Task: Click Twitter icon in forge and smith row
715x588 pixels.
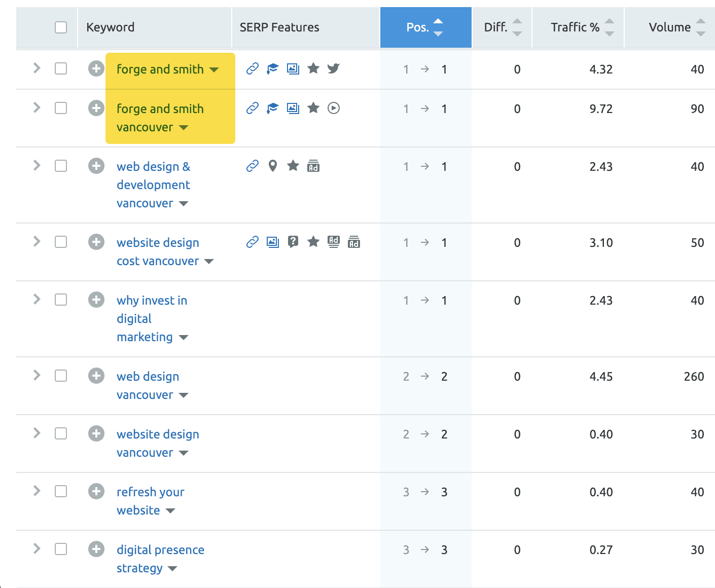Action: [333, 68]
